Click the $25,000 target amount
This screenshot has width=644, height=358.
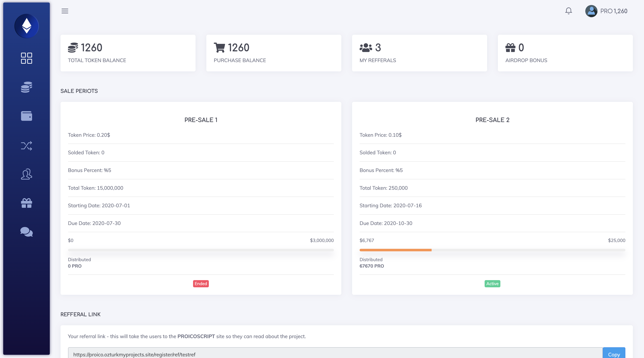pyautogui.click(x=616, y=240)
